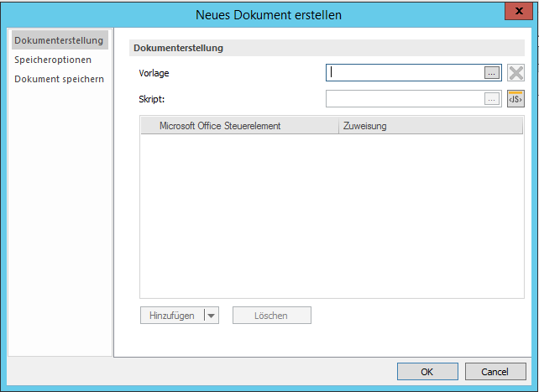This screenshot has height=392, width=539.
Task: Click the Vorlage label
Action: click(x=154, y=73)
